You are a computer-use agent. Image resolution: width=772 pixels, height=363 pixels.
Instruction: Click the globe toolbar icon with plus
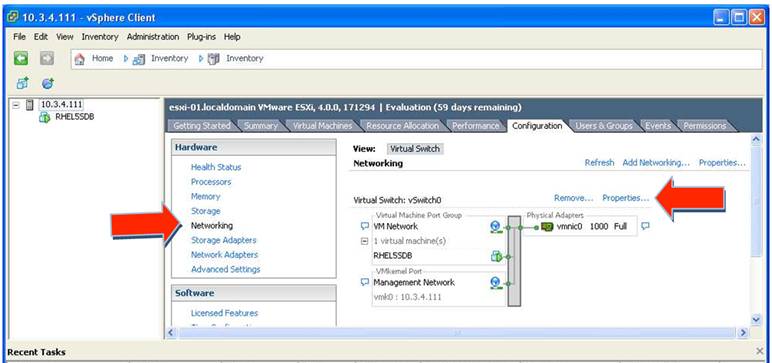[x=48, y=84]
